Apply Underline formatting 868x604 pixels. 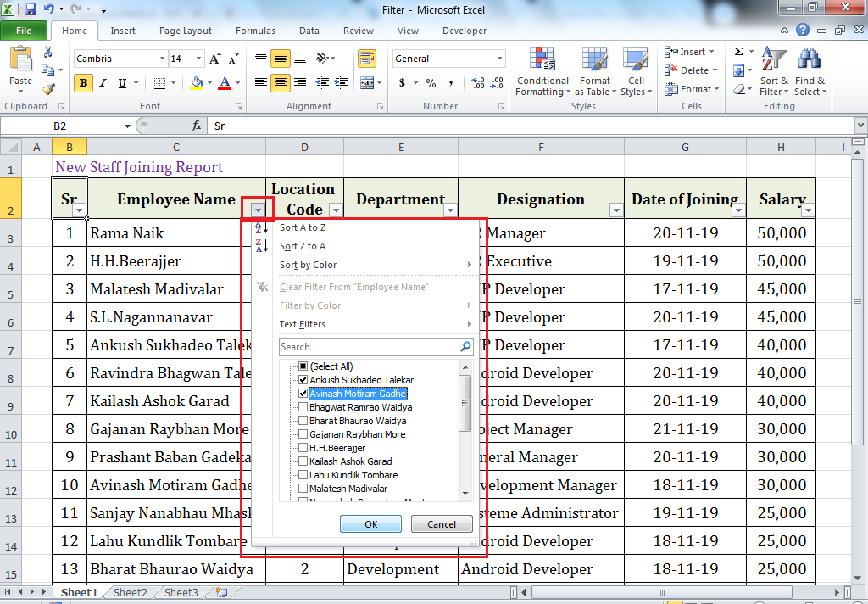122,83
